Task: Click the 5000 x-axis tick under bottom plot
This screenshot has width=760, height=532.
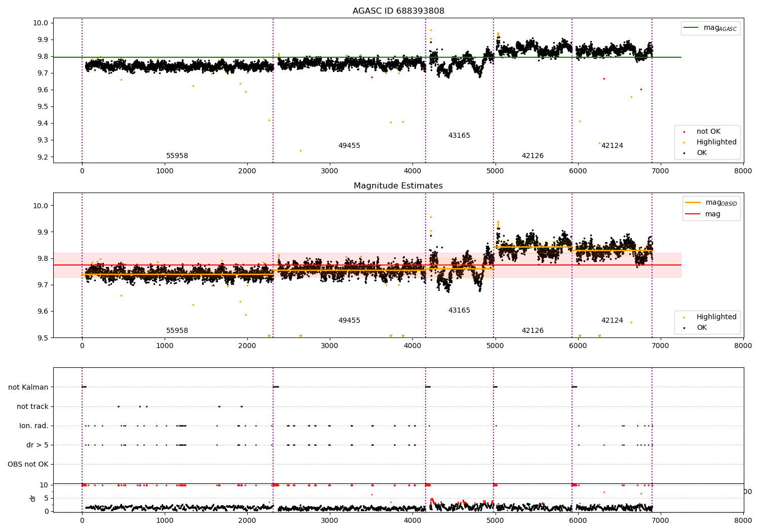Action: pyautogui.click(x=495, y=520)
